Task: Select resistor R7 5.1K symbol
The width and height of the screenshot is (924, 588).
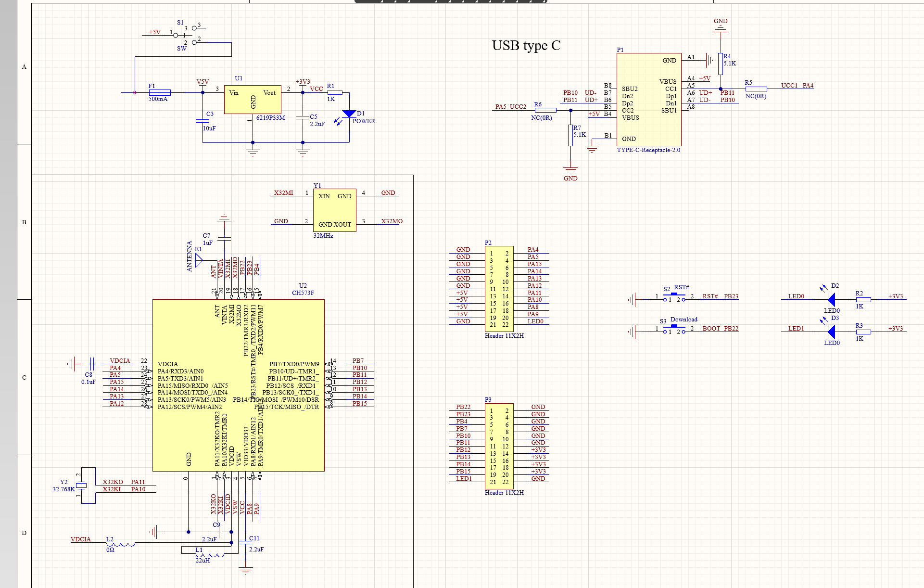Action: click(x=570, y=135)
